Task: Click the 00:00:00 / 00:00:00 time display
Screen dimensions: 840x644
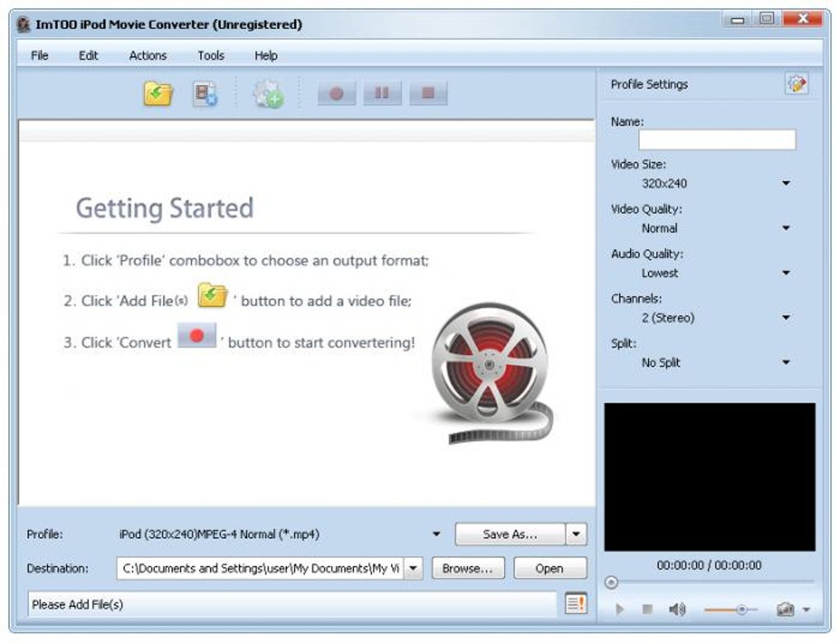Action: click(x=709, y=565)
